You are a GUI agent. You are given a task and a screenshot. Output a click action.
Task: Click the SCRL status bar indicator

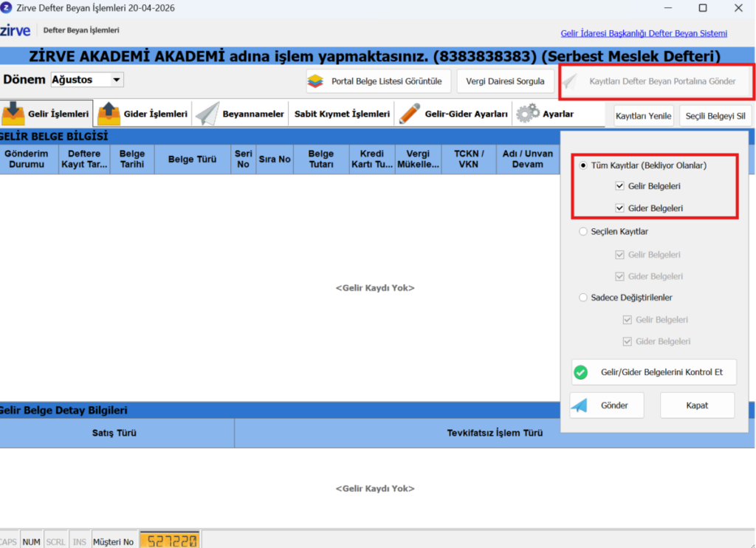[x=55, y=542]
